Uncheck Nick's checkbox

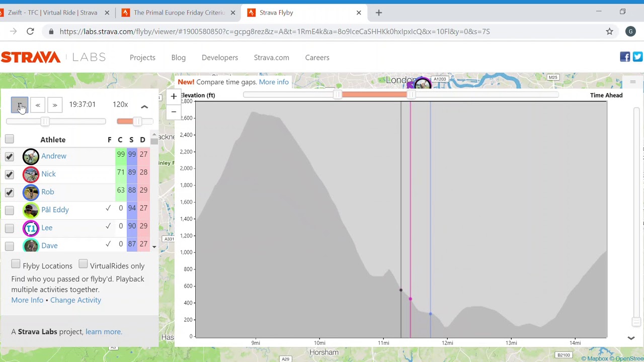9,174
